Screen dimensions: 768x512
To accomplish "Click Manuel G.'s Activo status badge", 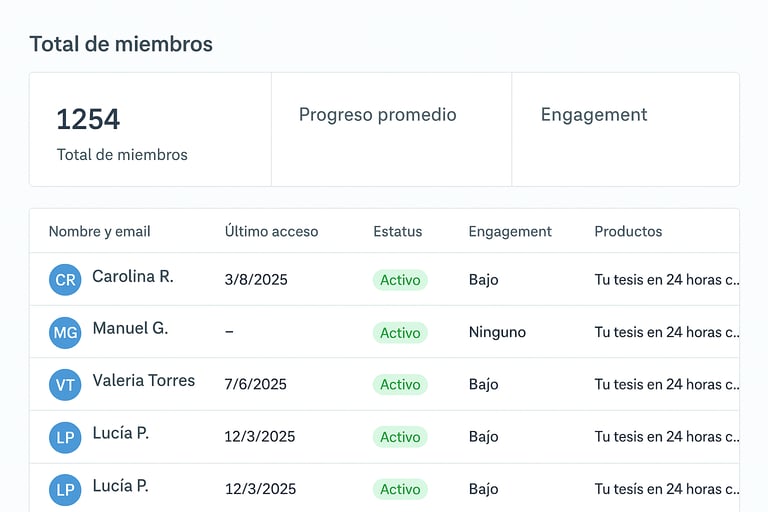I will pos(400,332).
